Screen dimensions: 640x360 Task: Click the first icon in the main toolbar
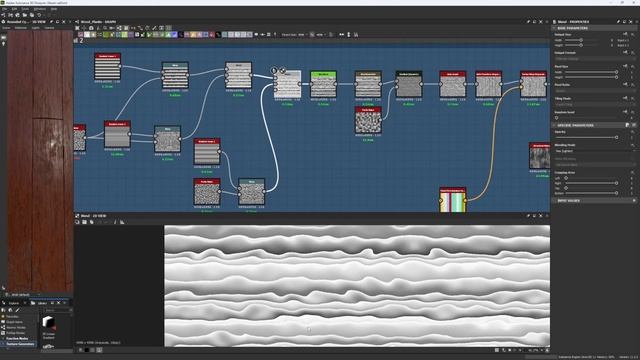[x=3, y=15]
